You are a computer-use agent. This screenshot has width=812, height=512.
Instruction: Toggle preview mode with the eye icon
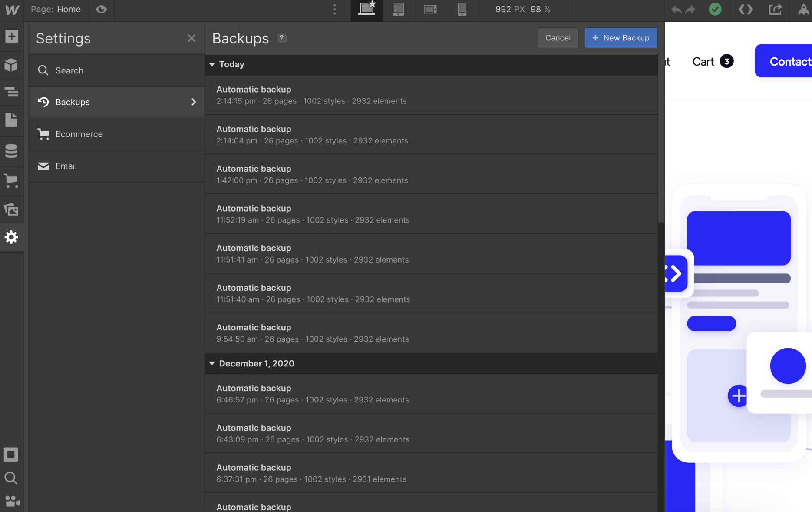pos(101,10)
